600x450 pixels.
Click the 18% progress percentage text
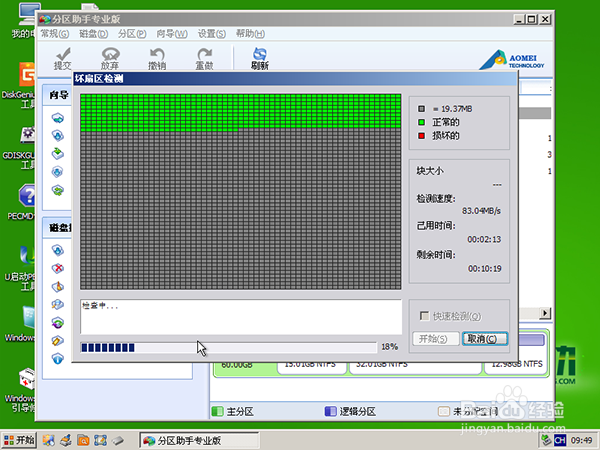(390, 347)
